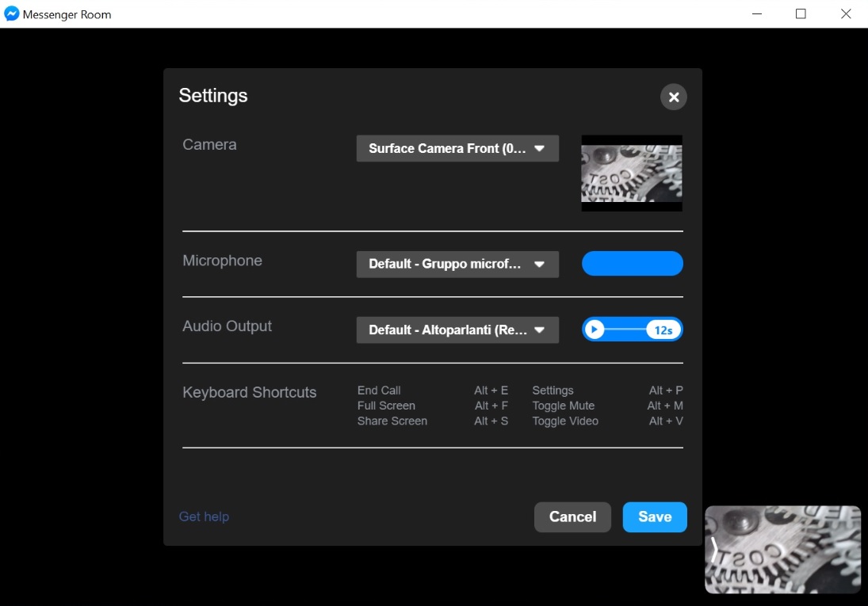Click the 12s audio test duration indicator
The height and width of the screenshot is (606, 868).
(663, 330)
